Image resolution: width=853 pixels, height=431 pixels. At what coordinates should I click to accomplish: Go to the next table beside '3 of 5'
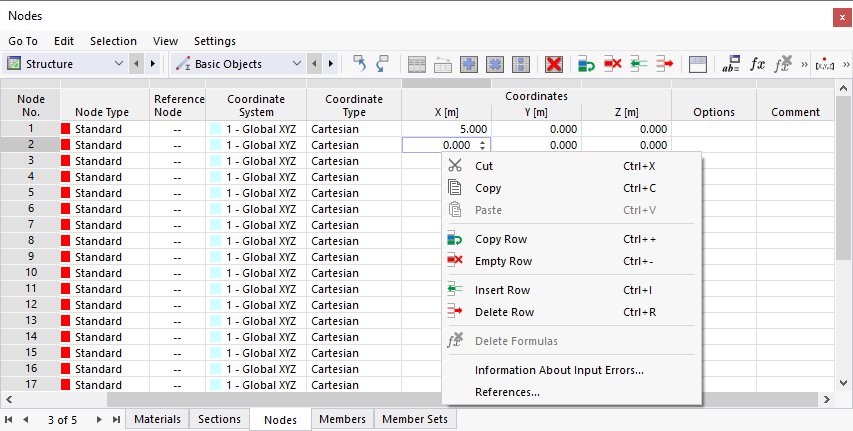pyautogui.click(x=99, y=420)
